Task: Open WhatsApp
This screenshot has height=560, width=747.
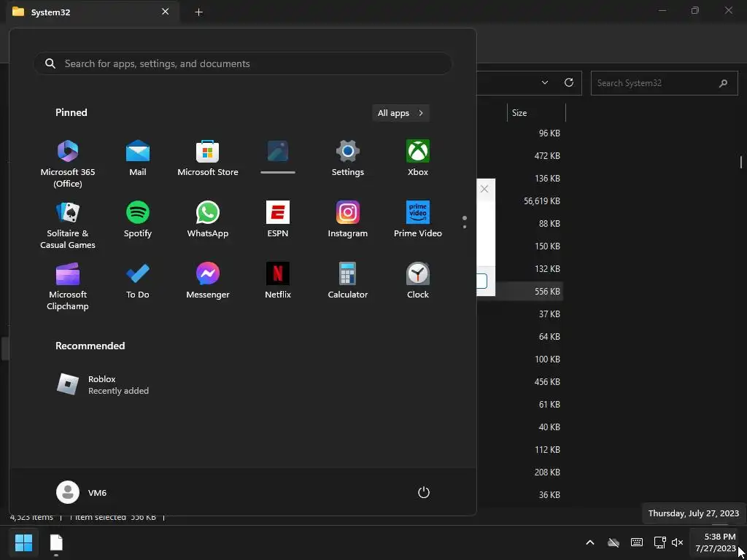Action: click(208, 219)
